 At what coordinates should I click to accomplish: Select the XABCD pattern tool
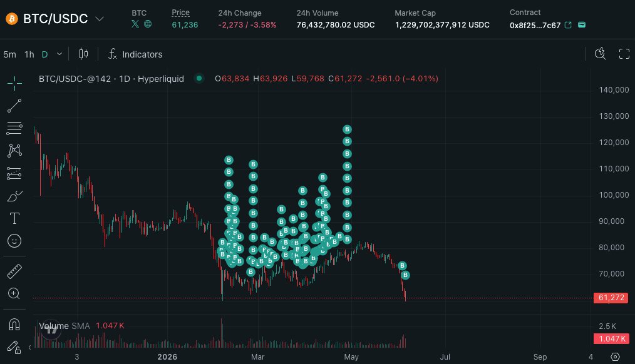coord(14,151)
